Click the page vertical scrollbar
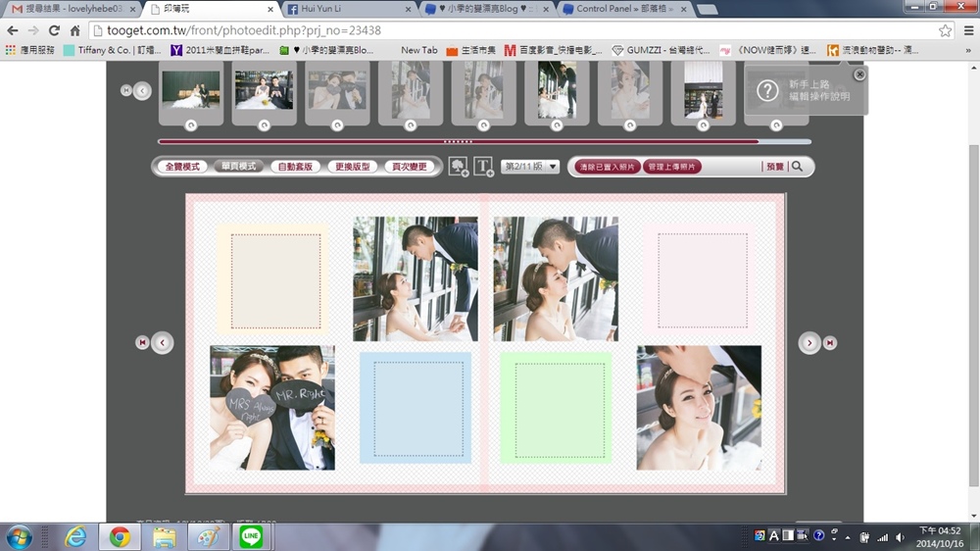This screenshot has height=551, width=980. 974,316
